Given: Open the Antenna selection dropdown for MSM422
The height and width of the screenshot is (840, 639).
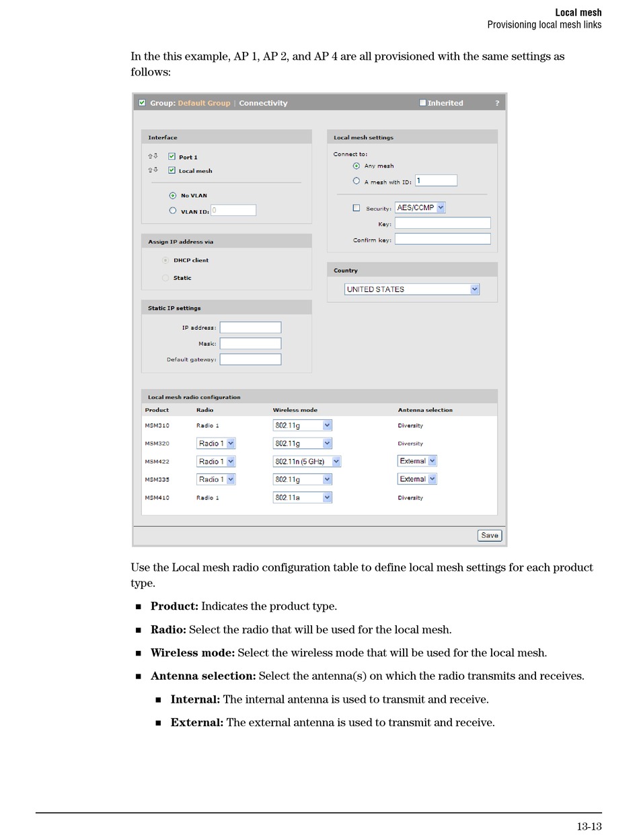Looking at the screenshot, I should [x=417, y=461].
